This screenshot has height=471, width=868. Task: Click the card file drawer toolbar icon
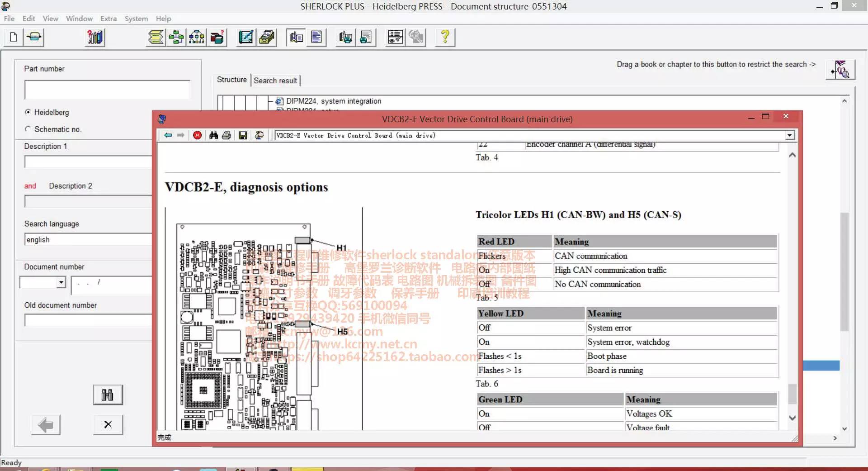[267, 37]
